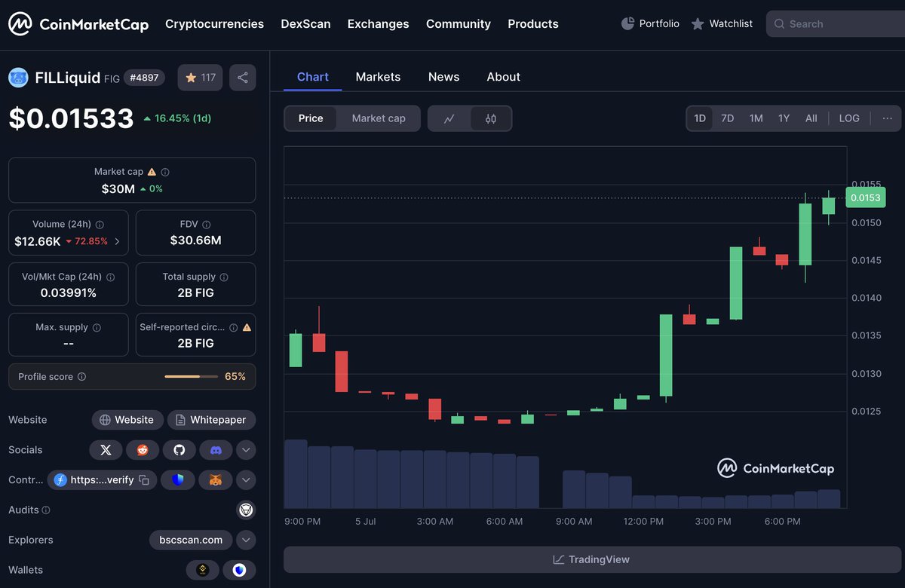The image size is (905, 588).
Task: Open the Cryptocurrencies menu
Action: [215, 24]
